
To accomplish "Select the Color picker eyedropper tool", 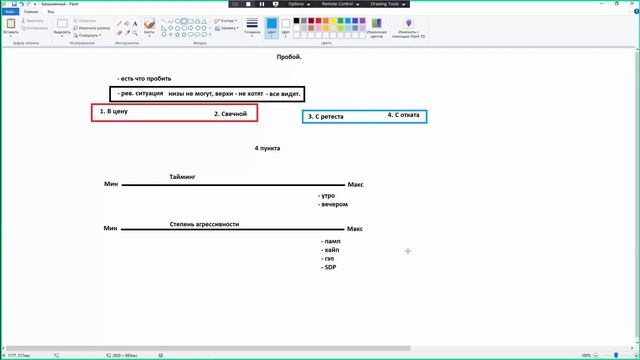I will (127, 33).
